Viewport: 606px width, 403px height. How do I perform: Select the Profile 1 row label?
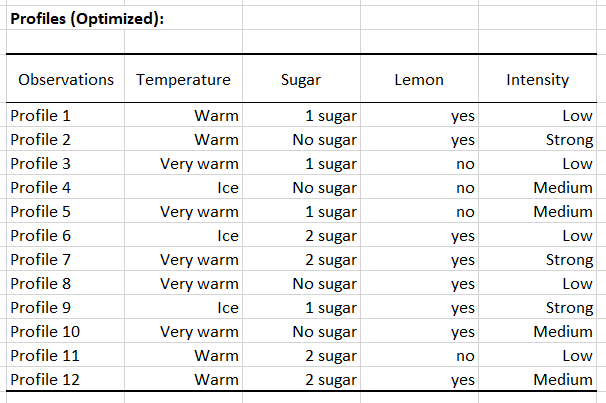point(40,116)
